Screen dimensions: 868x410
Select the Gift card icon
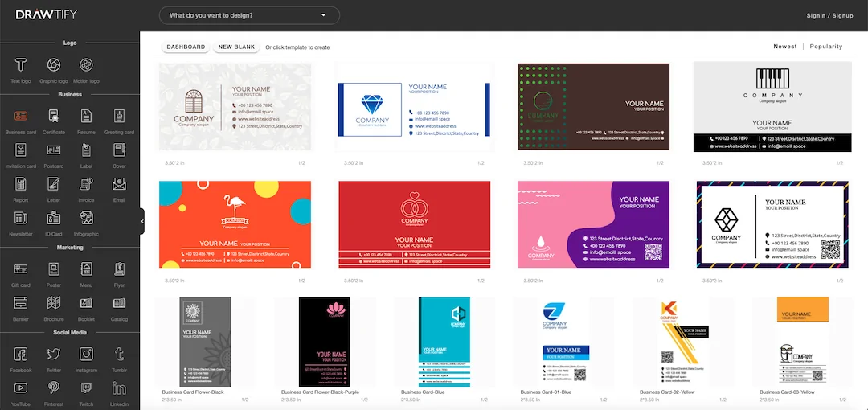pos(21,269)
